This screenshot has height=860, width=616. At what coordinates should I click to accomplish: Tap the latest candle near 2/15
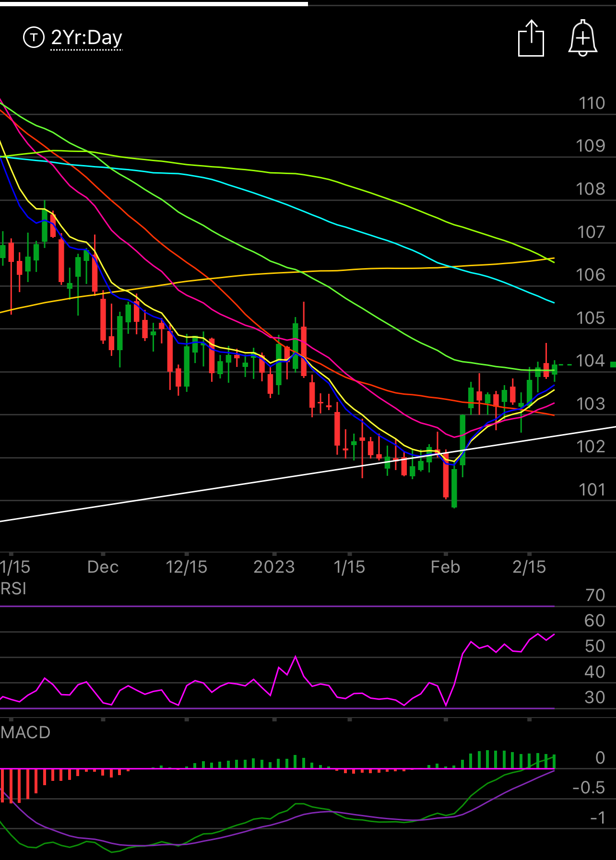[x=555, y=370]
